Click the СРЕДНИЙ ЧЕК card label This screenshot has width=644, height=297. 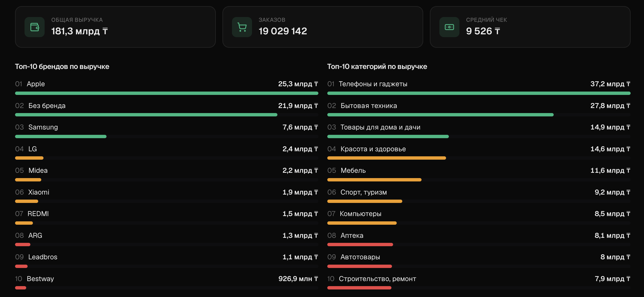[x=486, y=20]
